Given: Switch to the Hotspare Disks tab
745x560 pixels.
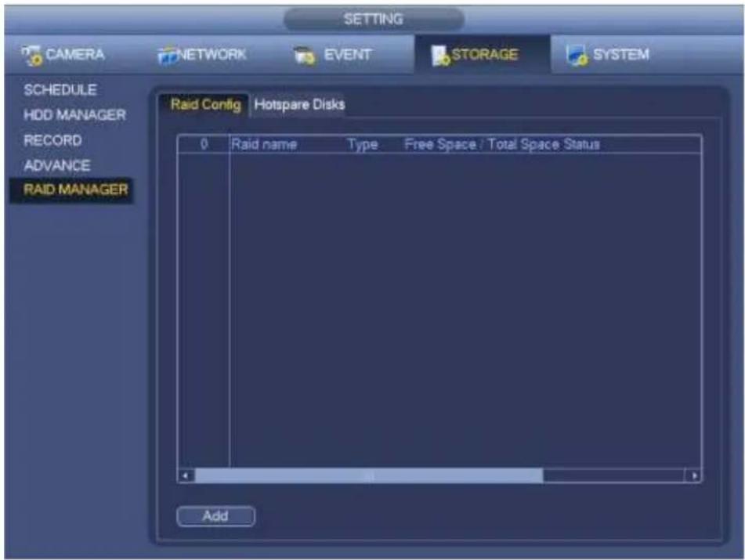Looking at the screenshot, I should tap(299, 104).
